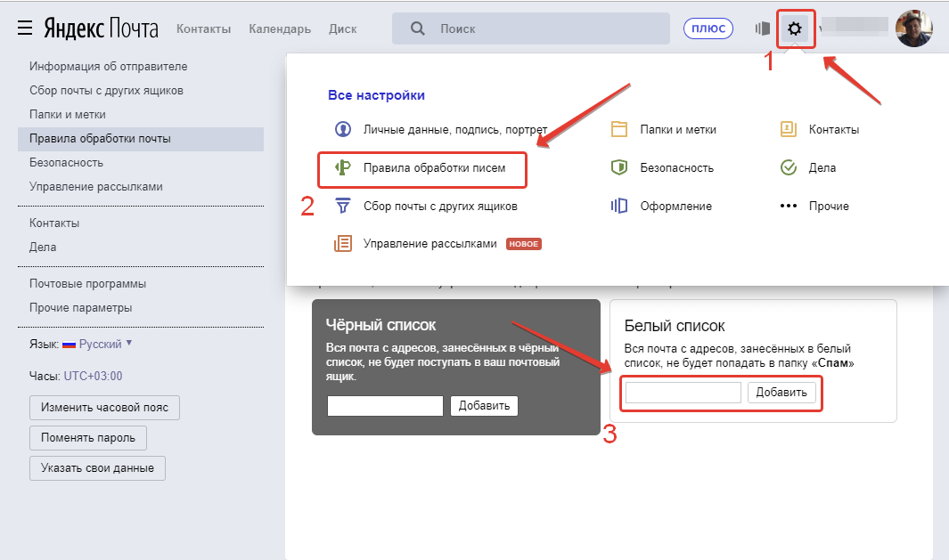Click the Дела checkmark icon
The width and height of the screenshot is (949, 560).
(x=789, y=167)
